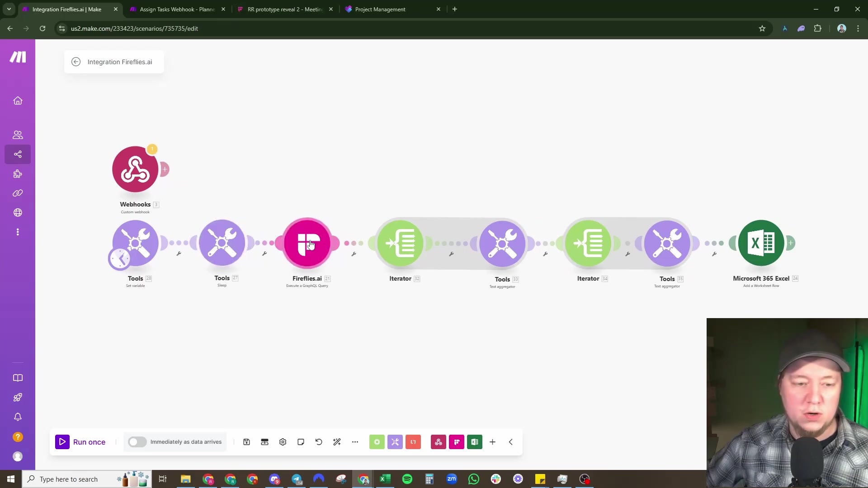The height and width of the screenshot is (488, 868).
Task: Open What's new rocket icon
Action: click(x=18, y=398)
